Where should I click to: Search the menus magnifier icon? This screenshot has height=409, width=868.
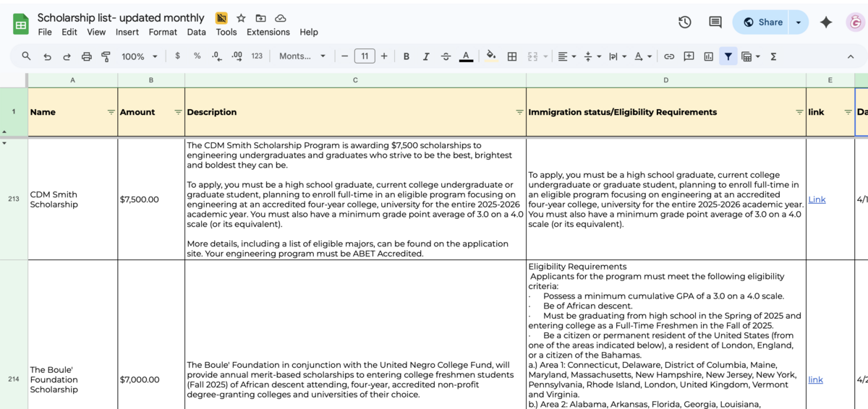tap(27, 56)
